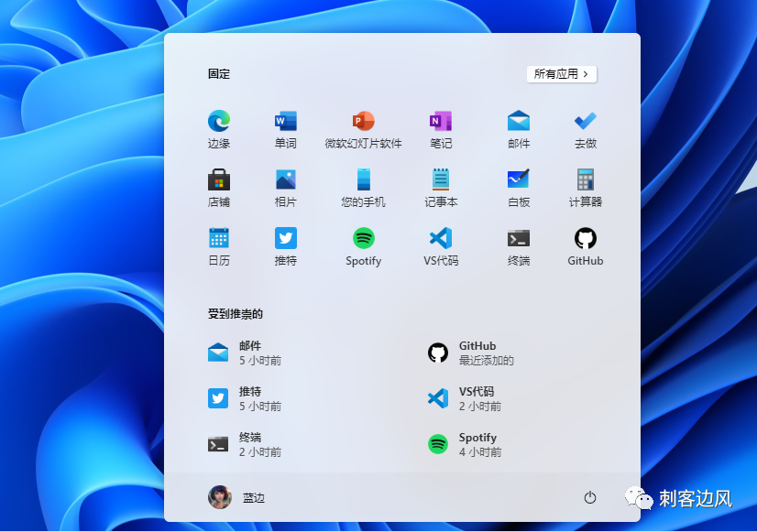The width and height of the screenshot is (757, 532).
Task: Open the 蓝边 user account menu
Action: 236,497
